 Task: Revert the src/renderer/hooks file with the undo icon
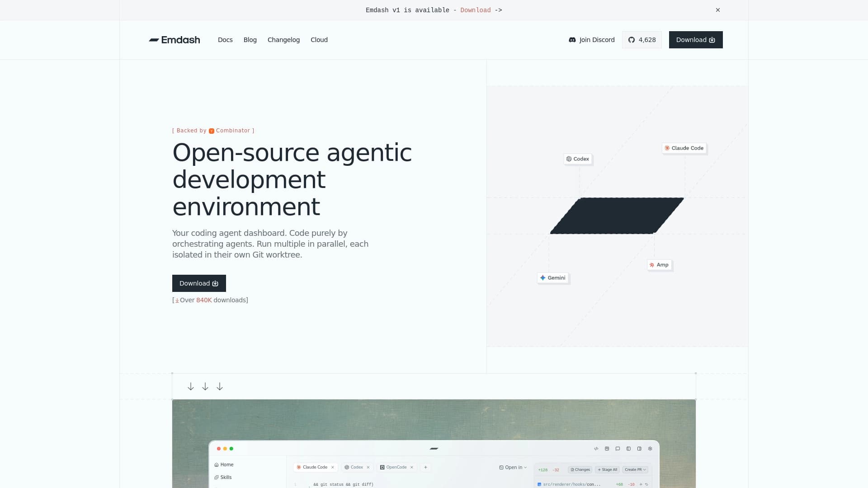(x=646, y=484)
